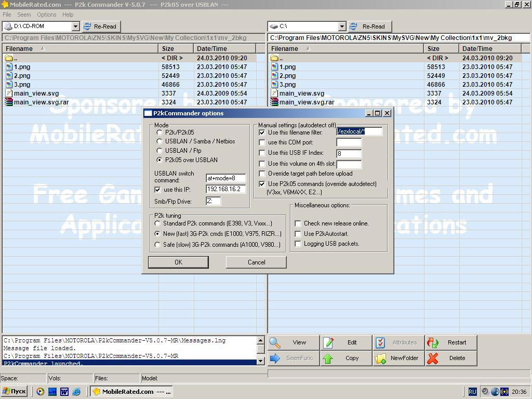Click parent folder icon in left panel

9,58
